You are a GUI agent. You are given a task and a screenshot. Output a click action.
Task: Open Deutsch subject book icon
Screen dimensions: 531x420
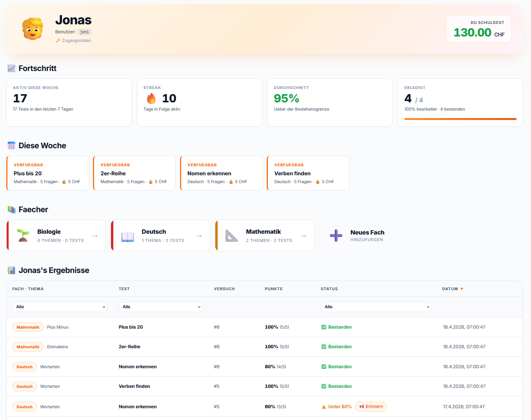tap(127, 236)
